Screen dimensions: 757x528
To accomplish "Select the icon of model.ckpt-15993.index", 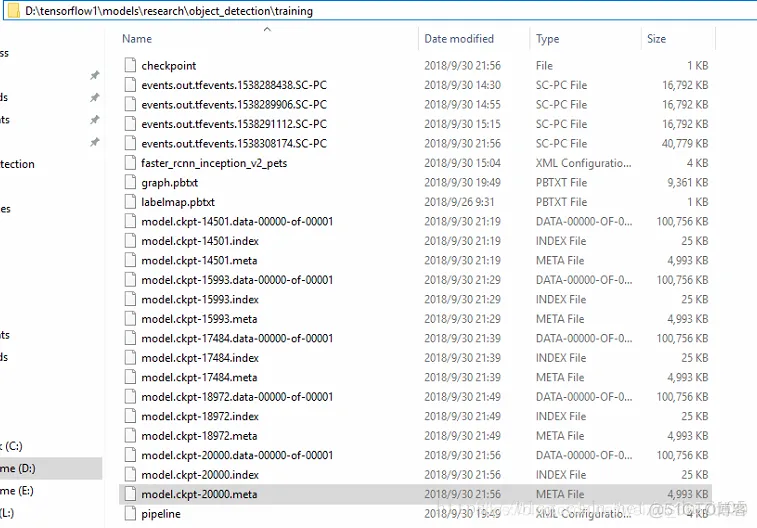I will [x=130, y=299].
